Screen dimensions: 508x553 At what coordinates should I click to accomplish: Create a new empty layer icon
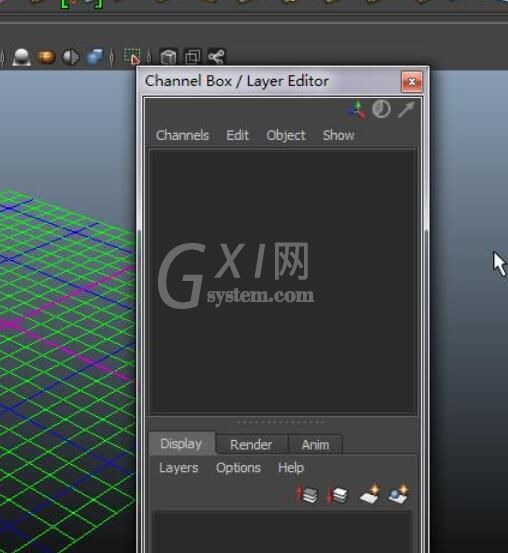coord(370,494)
